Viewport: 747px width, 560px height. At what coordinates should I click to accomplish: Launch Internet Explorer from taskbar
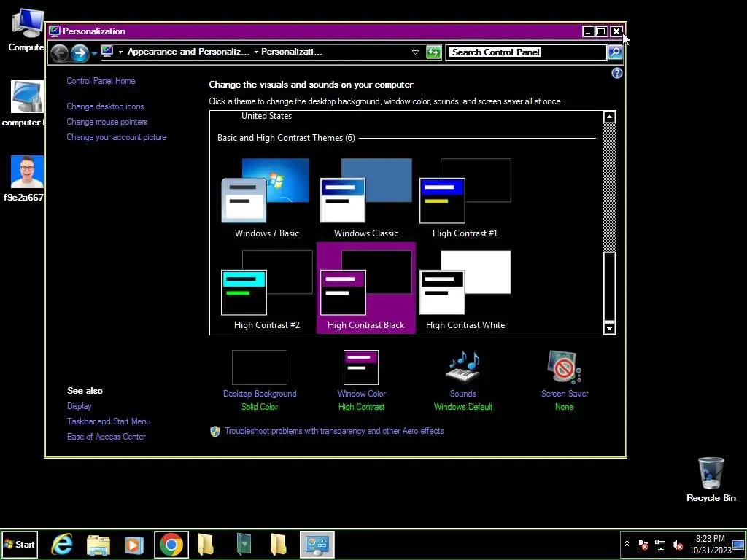(x=62, y=544)
